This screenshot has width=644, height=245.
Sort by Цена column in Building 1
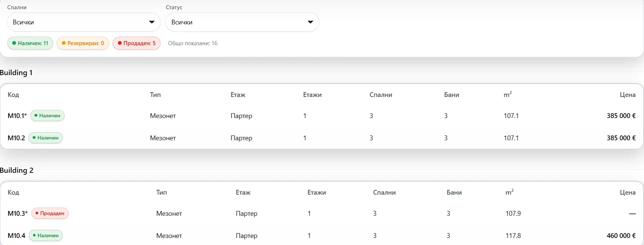coord(628,95)
